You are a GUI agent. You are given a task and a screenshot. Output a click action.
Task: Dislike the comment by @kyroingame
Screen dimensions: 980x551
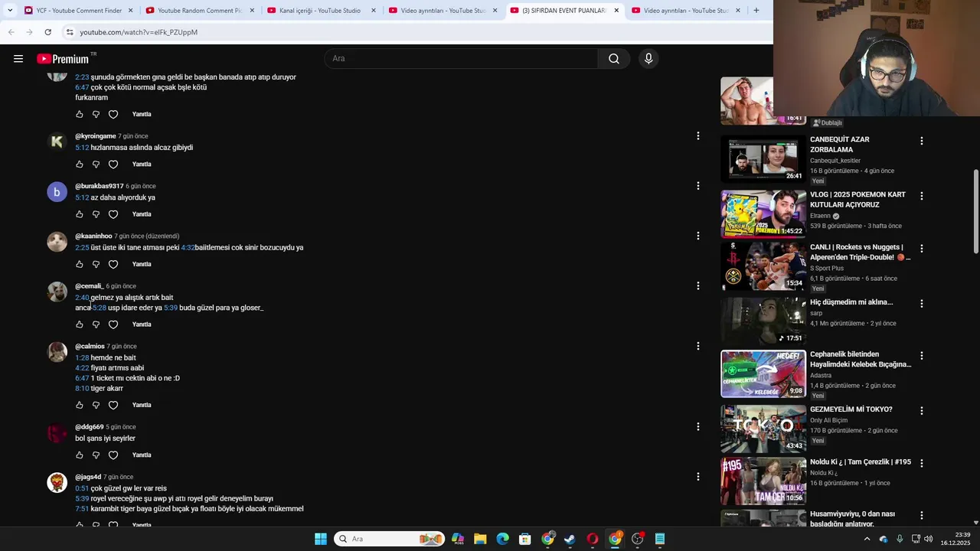96,165
